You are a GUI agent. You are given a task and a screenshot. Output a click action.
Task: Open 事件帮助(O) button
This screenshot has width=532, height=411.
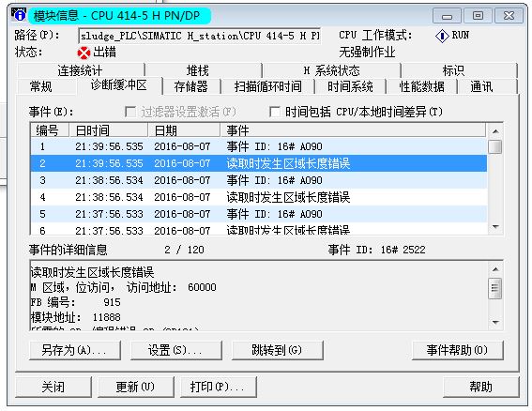[458, 350]
